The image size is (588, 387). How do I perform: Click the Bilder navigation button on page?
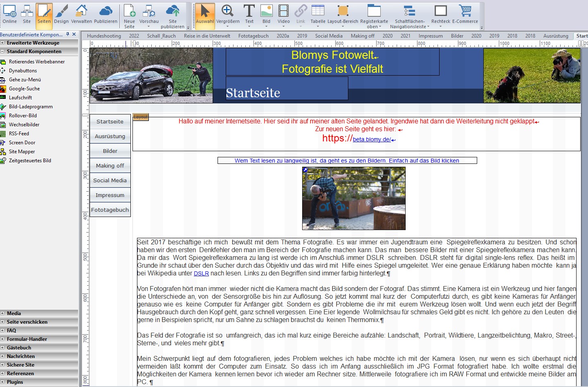point(110,151)
